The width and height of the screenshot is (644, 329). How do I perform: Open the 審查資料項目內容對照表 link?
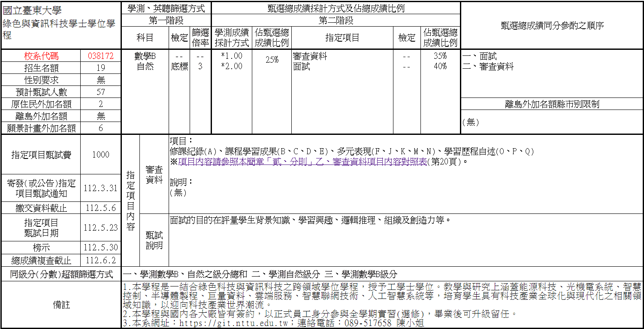(x=302, y=162)
